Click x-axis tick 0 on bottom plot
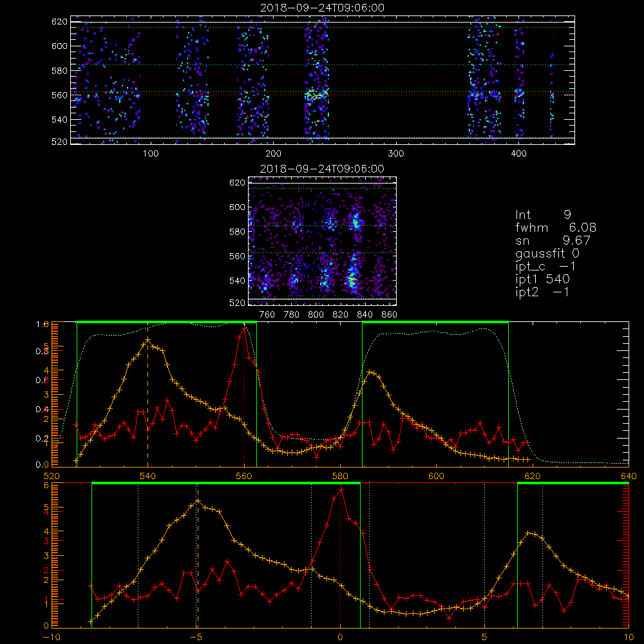Screen dimensions: 644x644 click(341, 638)
